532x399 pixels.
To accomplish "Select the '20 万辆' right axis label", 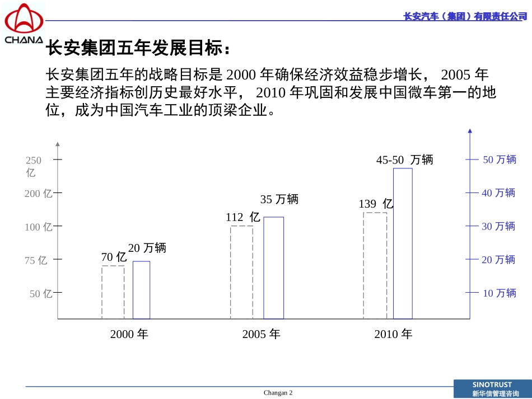I will tap(498, 259).
